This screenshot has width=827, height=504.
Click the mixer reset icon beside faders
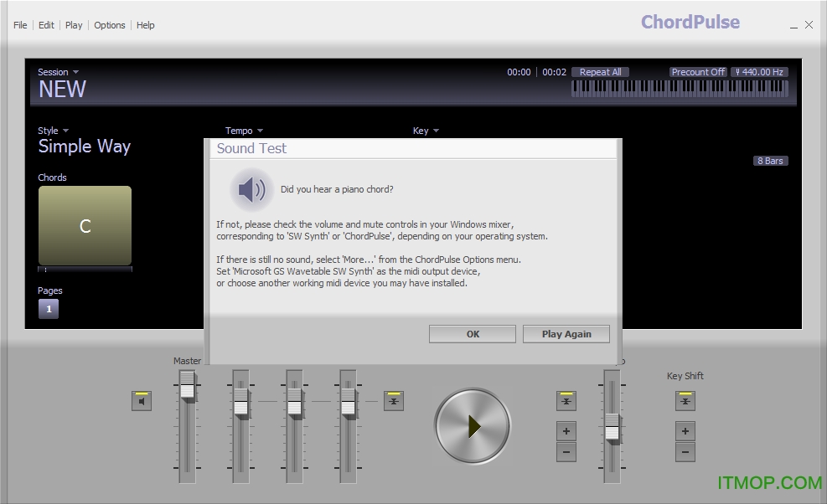[x=394, y=401]
